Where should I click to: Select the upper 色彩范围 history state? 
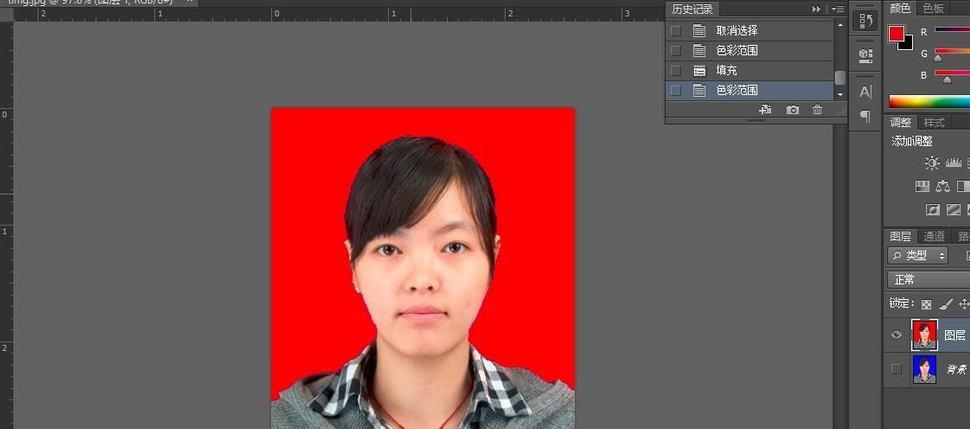[750, 50]
